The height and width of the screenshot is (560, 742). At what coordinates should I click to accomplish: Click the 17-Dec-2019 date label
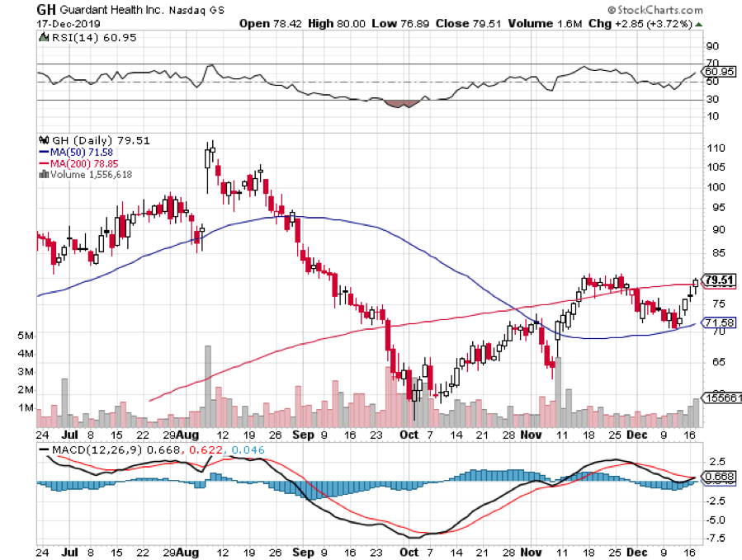tap(69, 24)
